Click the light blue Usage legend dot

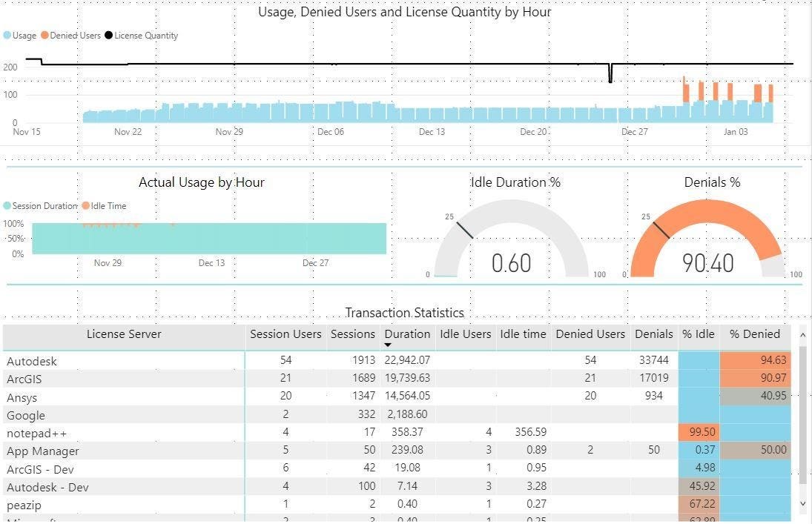tap(7, 35)
